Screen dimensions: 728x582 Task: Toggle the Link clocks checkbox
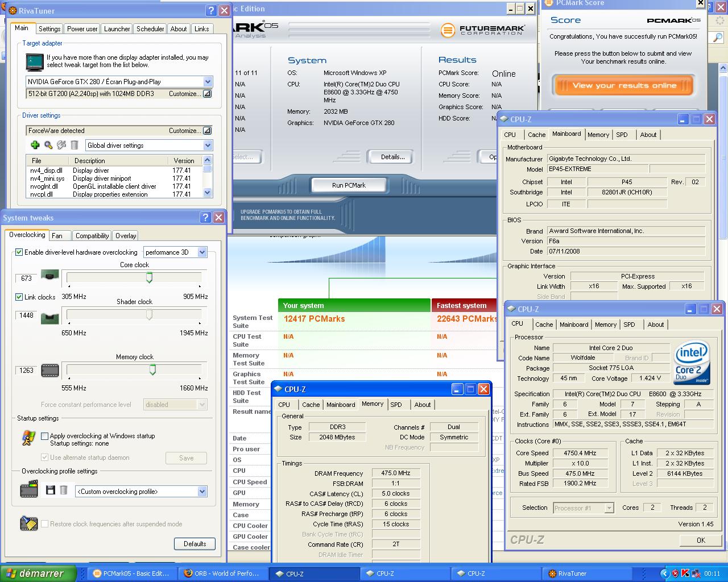(19, 297)
